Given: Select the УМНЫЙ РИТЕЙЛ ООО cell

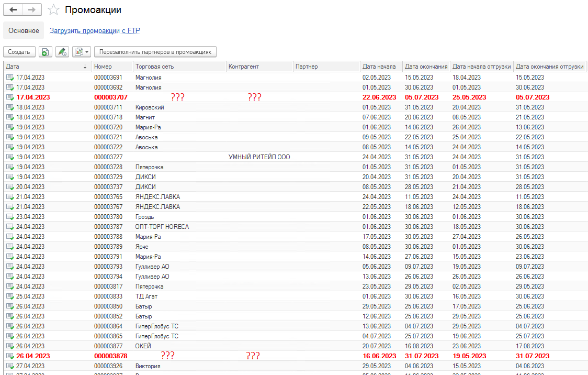Looking at the screenshot, I should [259, 157].
